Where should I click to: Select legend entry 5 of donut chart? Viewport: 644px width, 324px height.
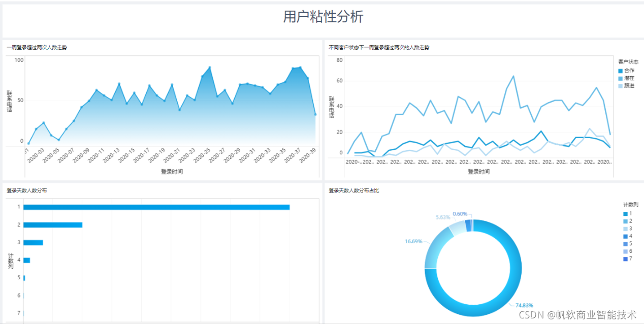coord(628,244)
